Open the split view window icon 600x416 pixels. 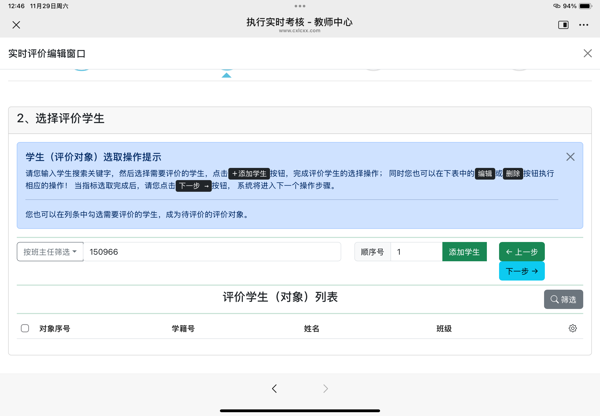pos(563,25)
